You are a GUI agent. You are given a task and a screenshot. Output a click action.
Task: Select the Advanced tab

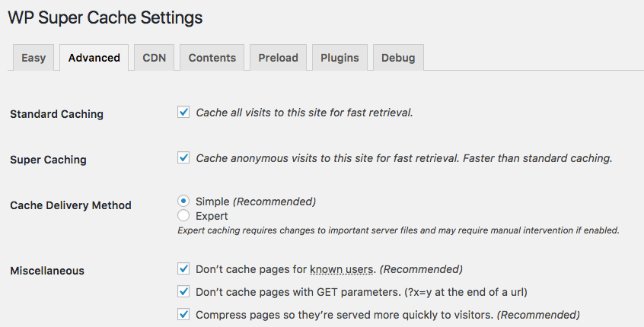click(x=94, y=58)
